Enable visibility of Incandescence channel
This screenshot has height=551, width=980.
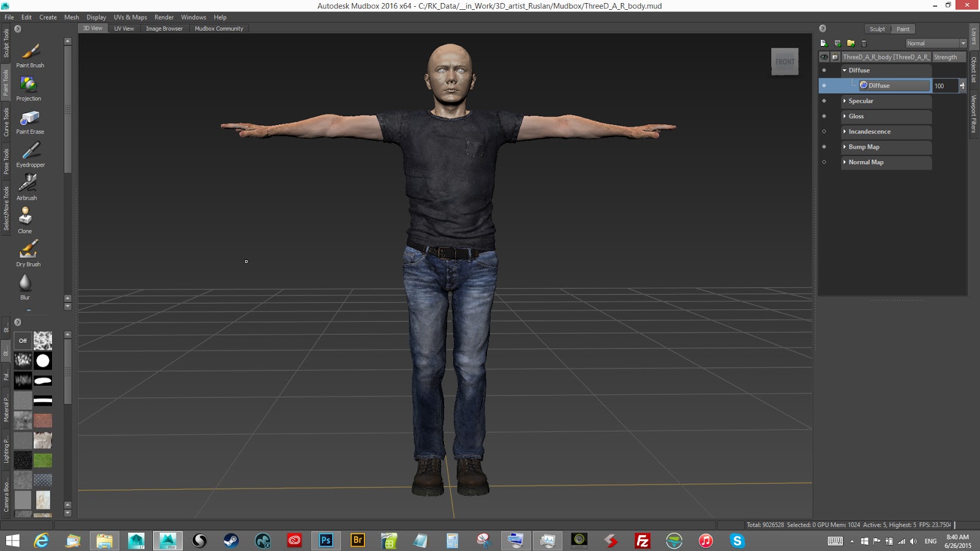pos(824,132)
